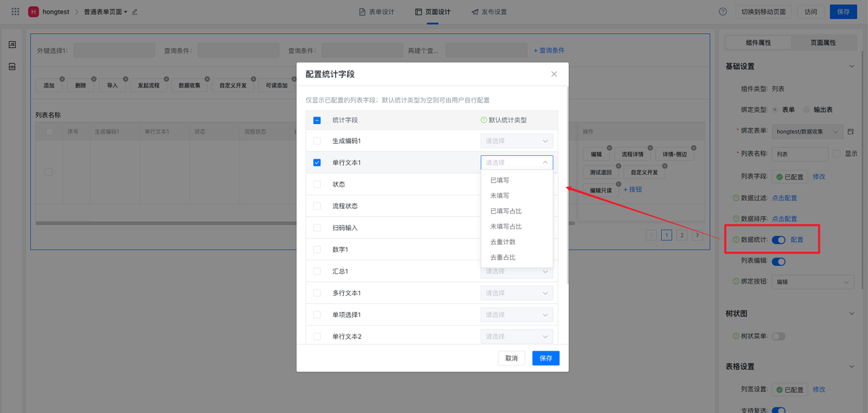Click help icon beside 默认统计类型 header
Screen dimensions: 868x413
pos(484,120)
